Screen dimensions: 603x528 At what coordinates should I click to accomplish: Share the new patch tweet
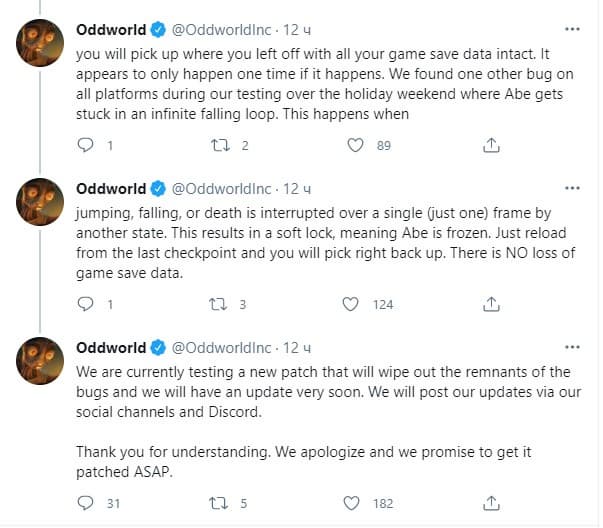pos(490,503)
